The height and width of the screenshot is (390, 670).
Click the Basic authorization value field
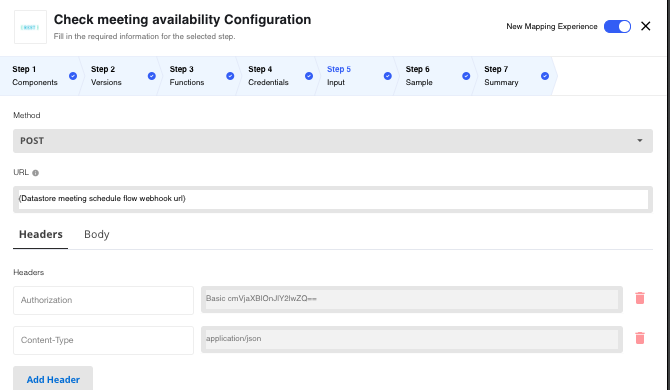click(412, 299)
